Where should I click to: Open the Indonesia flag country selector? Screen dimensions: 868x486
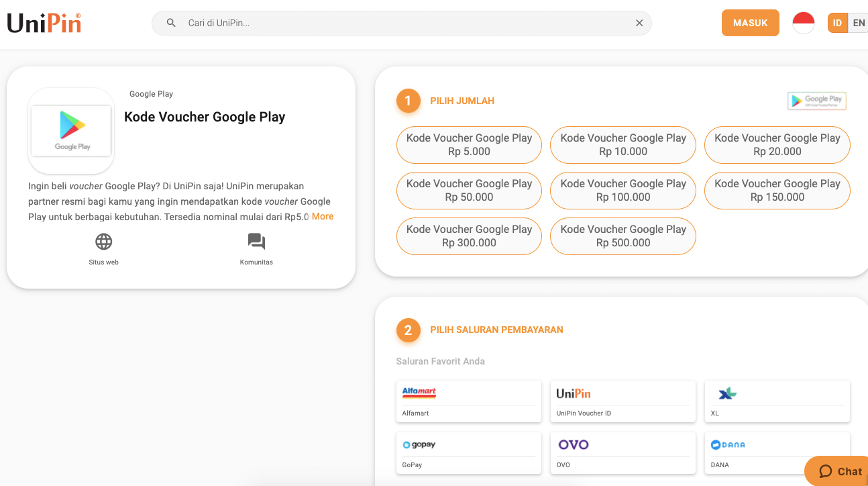click(803, 23)
